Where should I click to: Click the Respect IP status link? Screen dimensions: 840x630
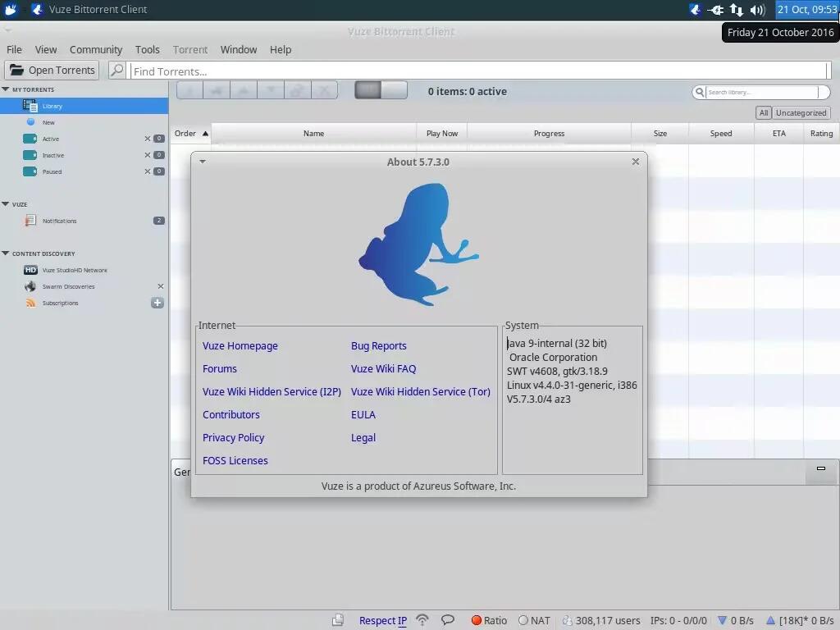(x=383, y=620)
